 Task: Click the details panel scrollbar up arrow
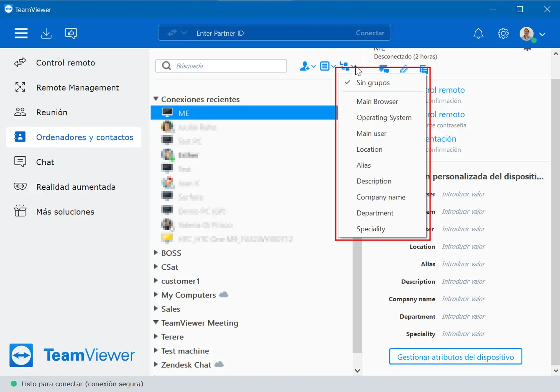tap(556, 54)
